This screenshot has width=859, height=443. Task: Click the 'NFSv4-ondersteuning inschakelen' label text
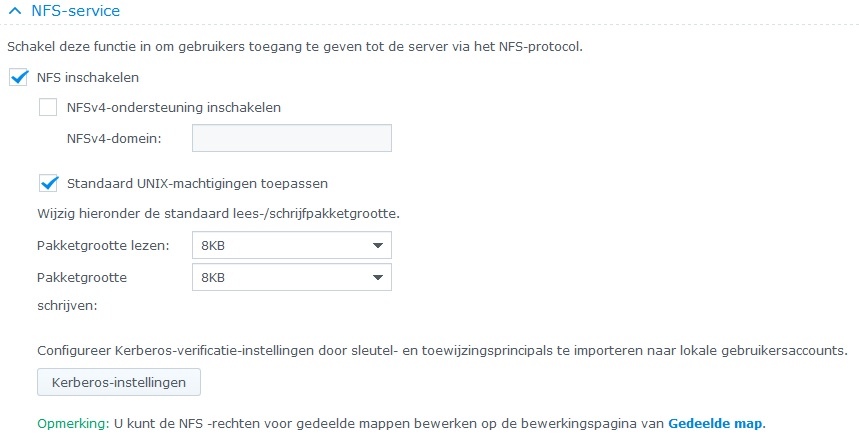pos(173,107)
